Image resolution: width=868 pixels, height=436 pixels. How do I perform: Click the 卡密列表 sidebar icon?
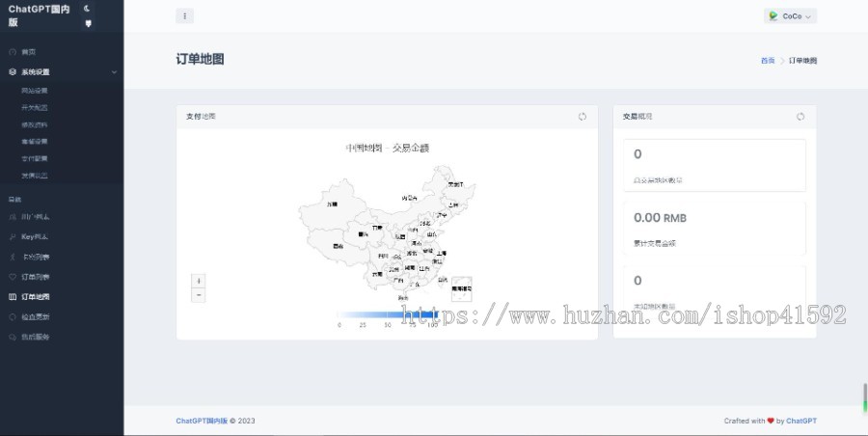click(13, 257)
